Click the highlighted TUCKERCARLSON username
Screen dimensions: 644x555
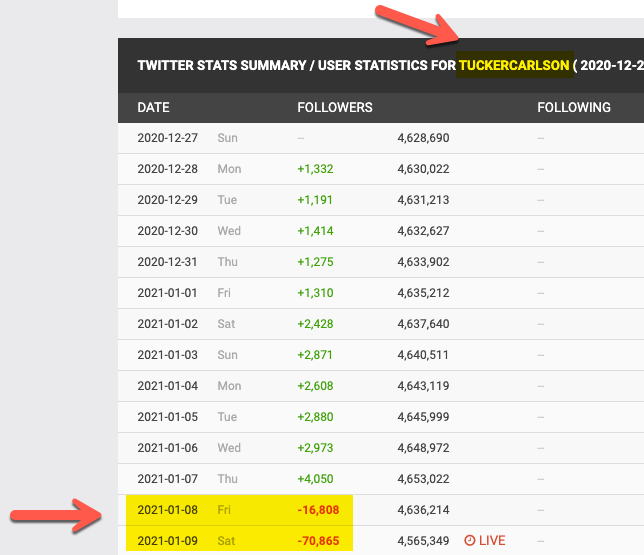[x=514, y=66]
